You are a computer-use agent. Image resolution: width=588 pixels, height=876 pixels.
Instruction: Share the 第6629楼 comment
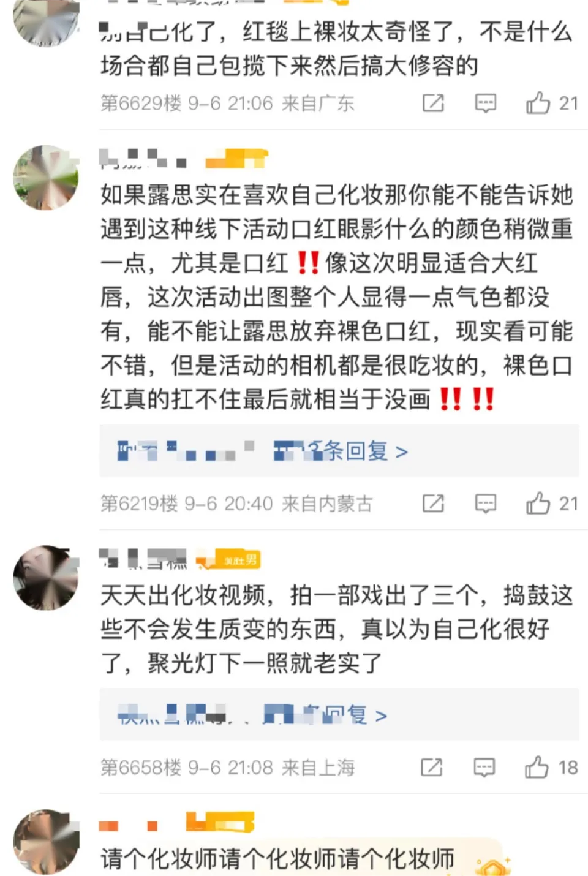433,103
